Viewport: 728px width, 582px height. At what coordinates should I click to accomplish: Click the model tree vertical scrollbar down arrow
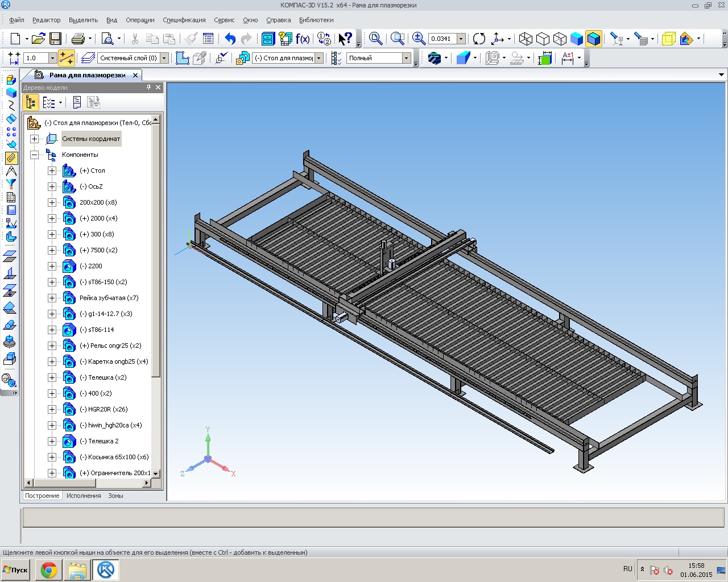[x=156, y=473]
